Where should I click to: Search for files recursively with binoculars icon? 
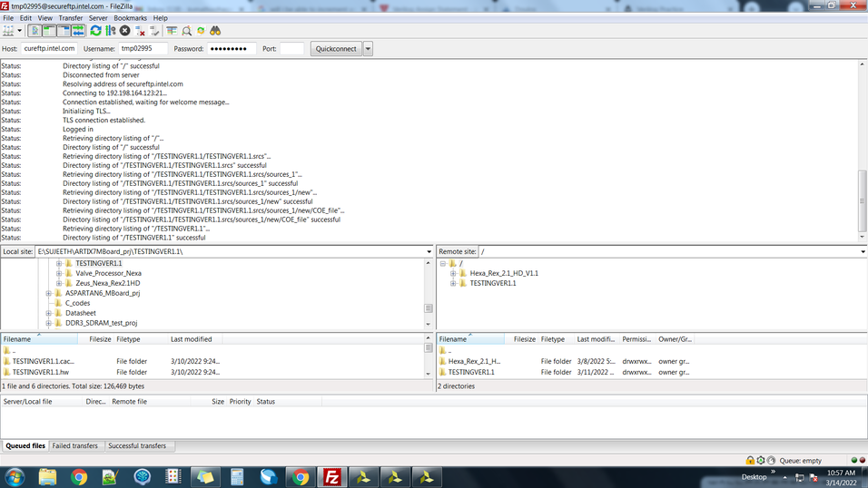click(x=215, y=31)
